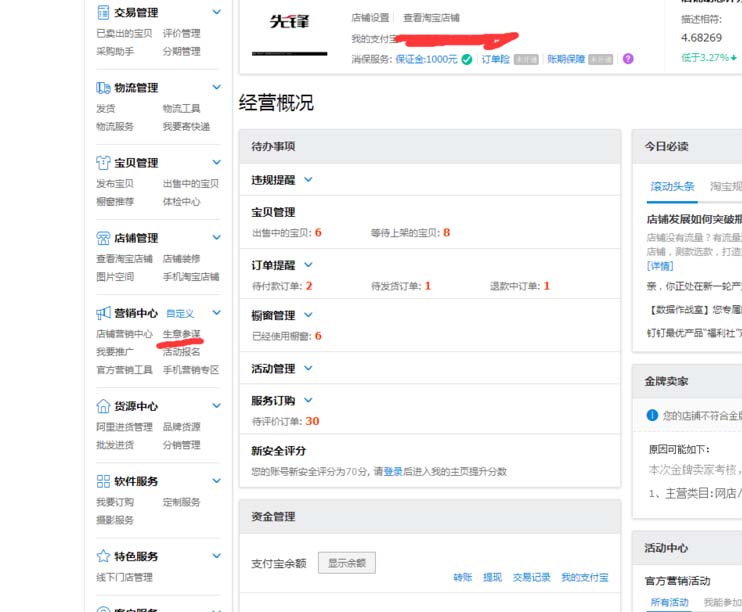Image resolution: width=742 pixels, height=612 pixels.
Task: Open 发货 in the sidebar
Action: tap(106, 109)
